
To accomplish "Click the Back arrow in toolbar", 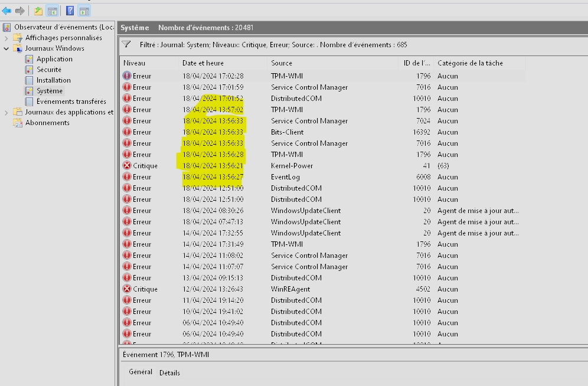I will pyautogui.click(x=6, y=11).
